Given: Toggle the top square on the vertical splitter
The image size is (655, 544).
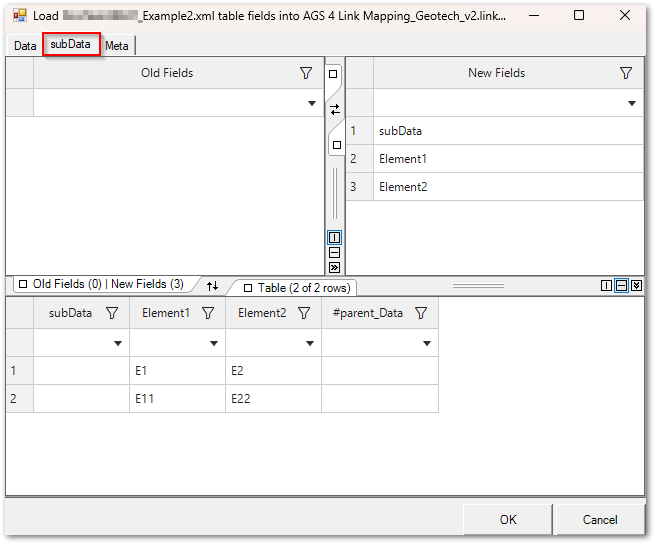Looking at the screenshot, I should [334, 75].
